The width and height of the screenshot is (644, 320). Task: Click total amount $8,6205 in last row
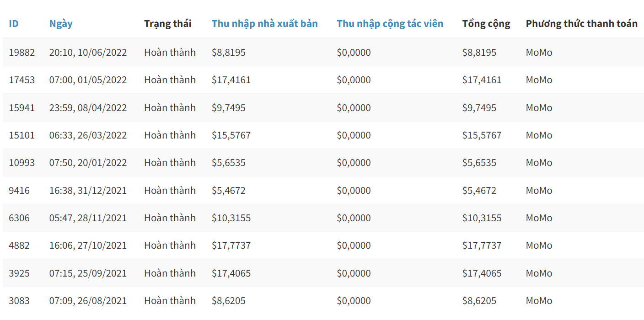479,301
